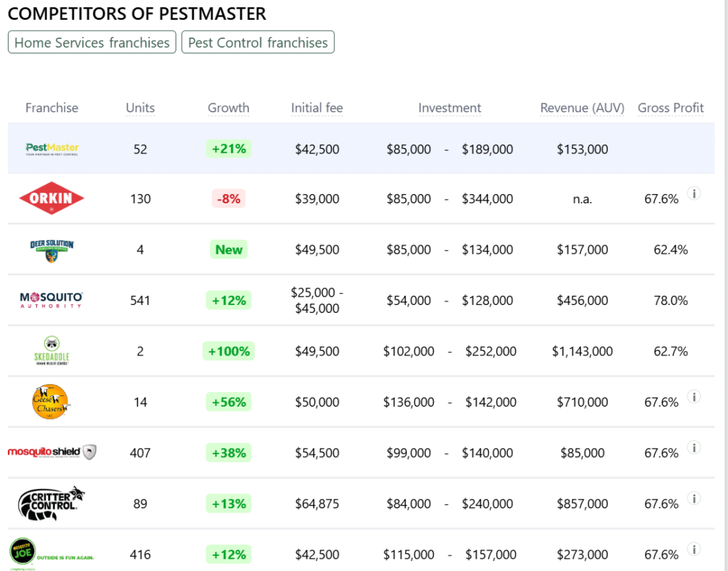This screenshot has width=728, height=571.
Task: Click the n.a. revenue cell for Orkin
Action: tap(582, 199)
